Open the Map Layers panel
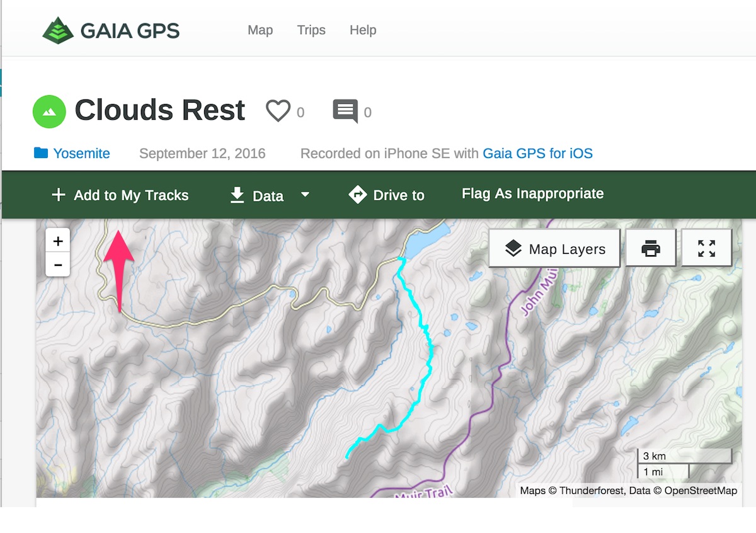756x533 pixels. (x=555, y=249)
